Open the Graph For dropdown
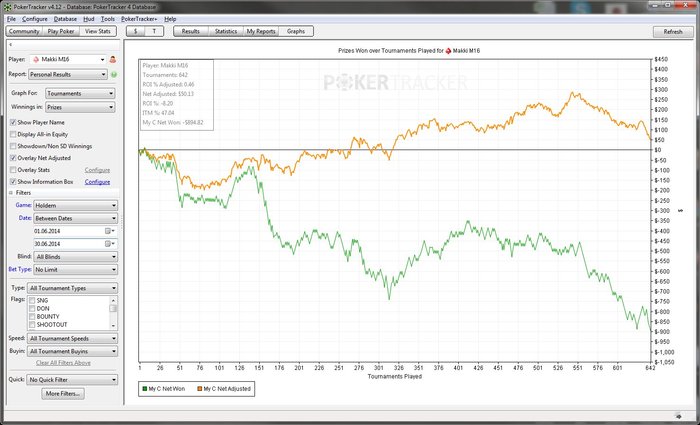Image resolution: width=700 pixels, height=425 pixels. [x=80, y=94]
